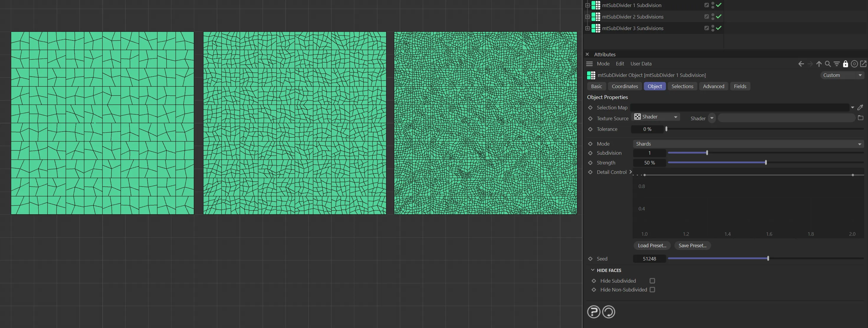The height and width of the screenshot is (328, 868).
Task: Click the folder icon beside Shader field
Action: click(x=860, y=118)
